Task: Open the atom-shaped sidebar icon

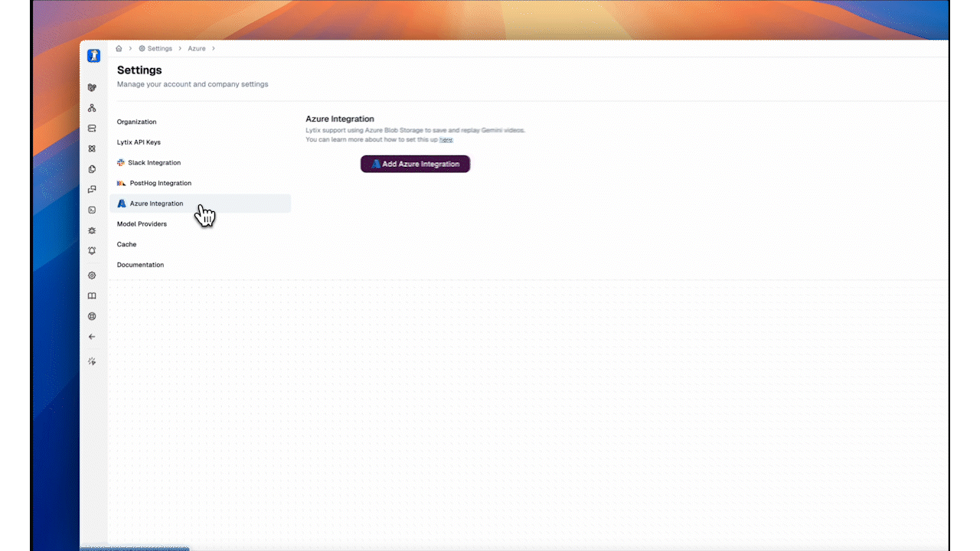Action: click(92, 148)
